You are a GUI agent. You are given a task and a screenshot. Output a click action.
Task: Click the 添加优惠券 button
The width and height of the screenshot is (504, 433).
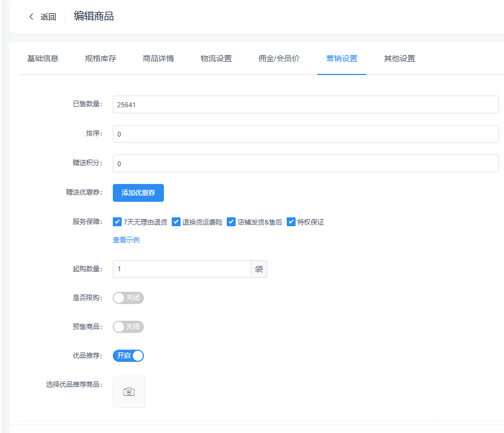tap(138, 193)
